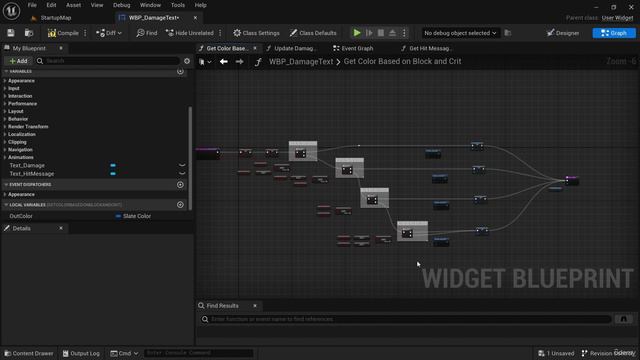Viewport: 640px width, 360px height.
Task: Click the Eject playback button
Action: [392, 33]
